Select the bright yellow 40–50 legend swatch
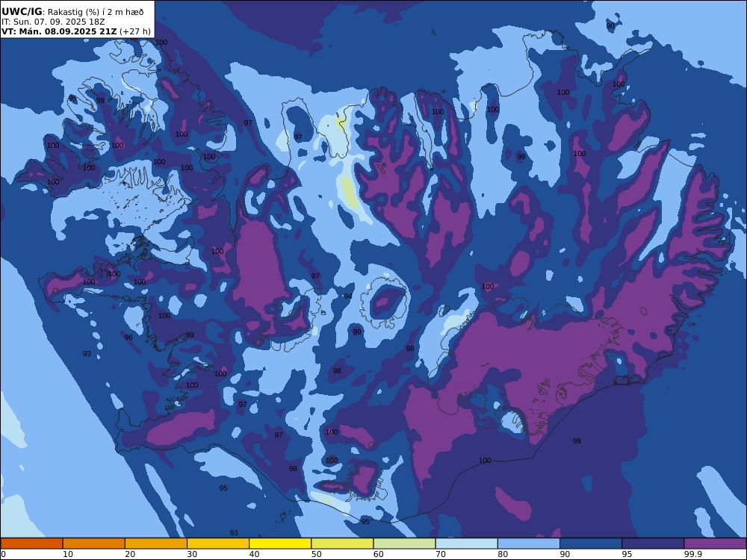This screenshot has height=560, width=747. tap(280, 544)
